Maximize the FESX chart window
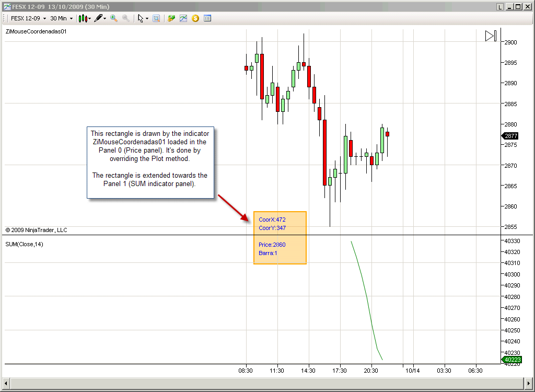This screenshot has width=535, height=392. tap(518, 7)
